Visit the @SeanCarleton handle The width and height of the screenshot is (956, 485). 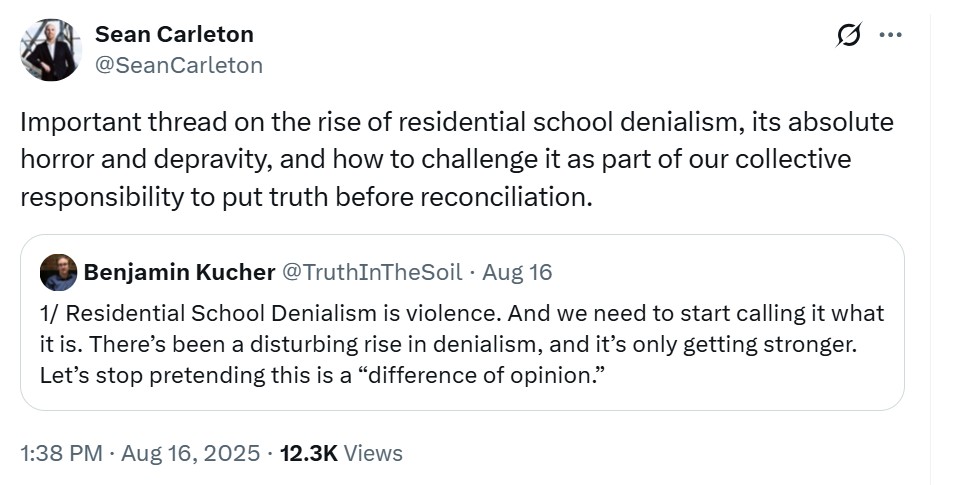(x=178, y=65)
